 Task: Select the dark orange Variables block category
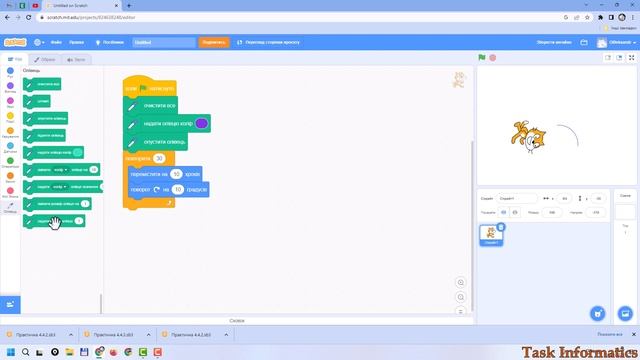(10, 178)
